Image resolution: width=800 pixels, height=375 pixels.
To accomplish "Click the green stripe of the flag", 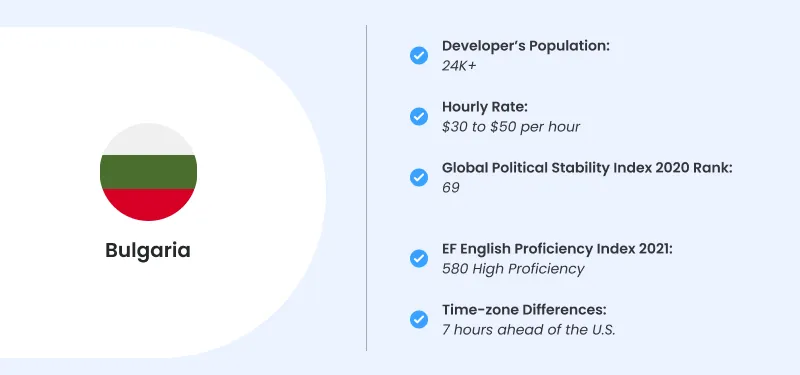I will [x=148, y=172].
